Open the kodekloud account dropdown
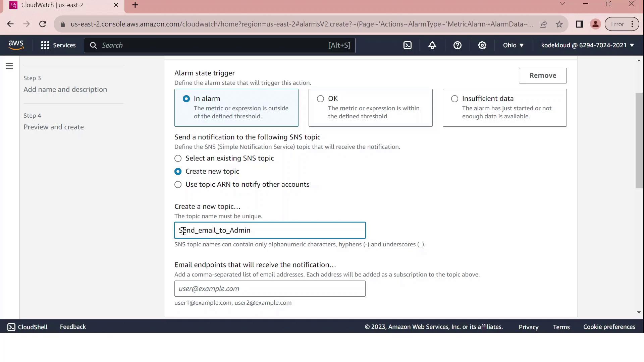This screenshot has height=362, width=644. tap(587, 45)
